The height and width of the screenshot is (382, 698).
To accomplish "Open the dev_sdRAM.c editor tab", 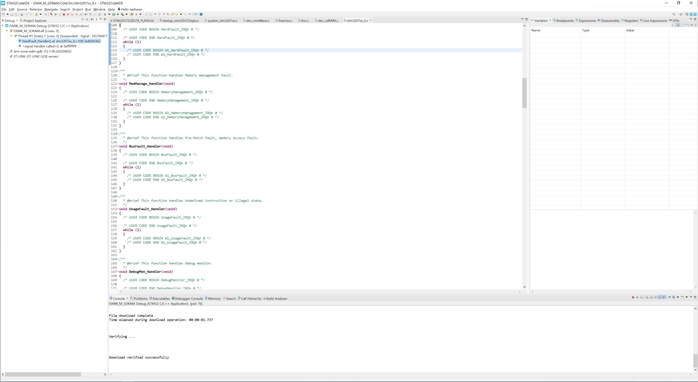I will click(328, 20).
